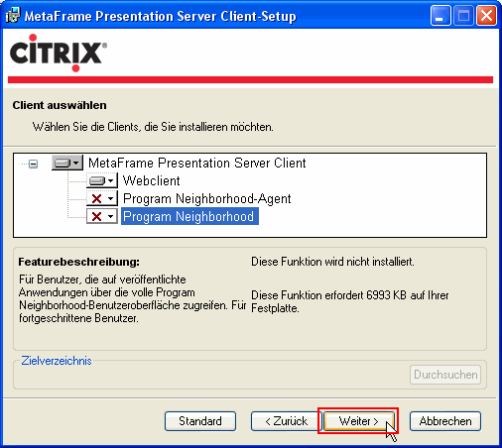This screenshot has width=502, height=448.
Task: Select the highlighted Program Neighborhood feature
Action: 189,216
